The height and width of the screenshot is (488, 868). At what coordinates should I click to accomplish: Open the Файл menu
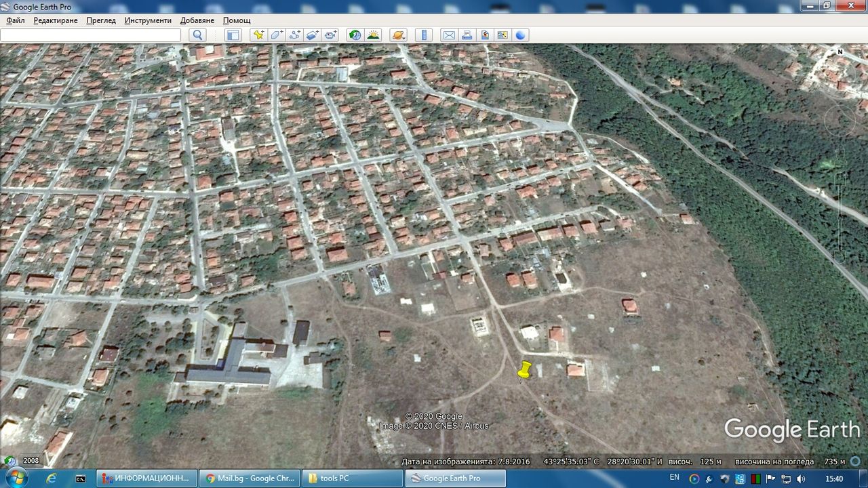point(16,20)
